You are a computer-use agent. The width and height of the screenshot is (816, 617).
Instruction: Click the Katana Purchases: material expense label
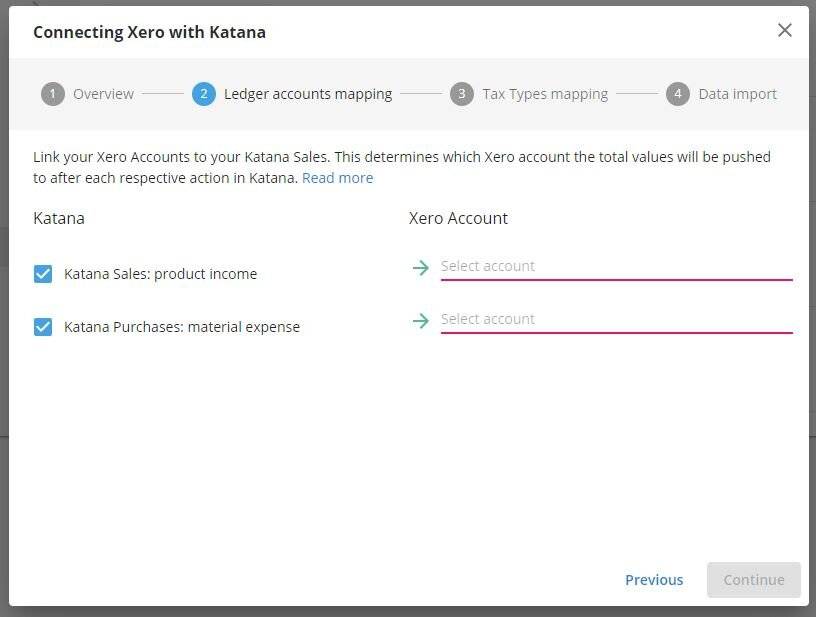pos(182,327)
